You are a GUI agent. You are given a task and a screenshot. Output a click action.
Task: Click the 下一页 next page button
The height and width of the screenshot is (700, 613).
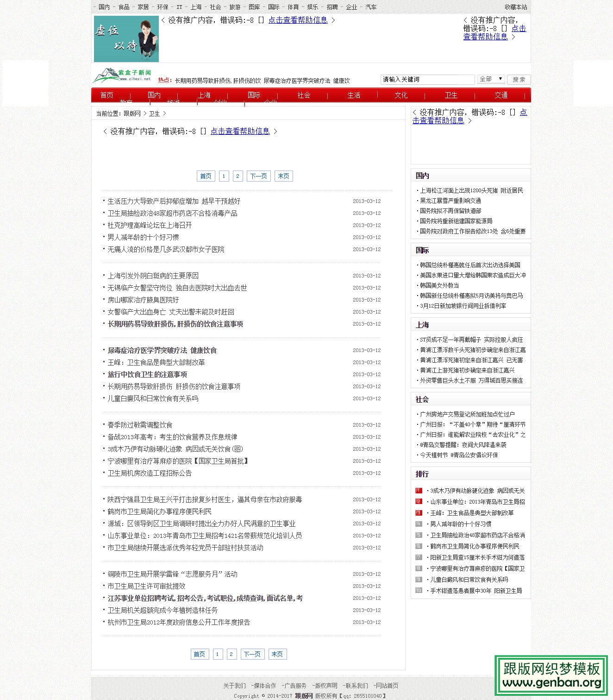click(x=258, y=176)
